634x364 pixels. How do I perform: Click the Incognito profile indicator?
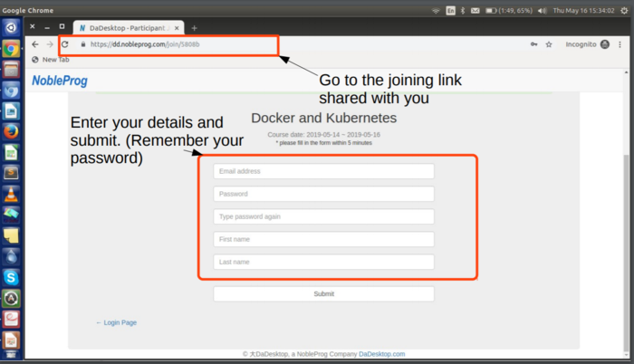[587, 44]
